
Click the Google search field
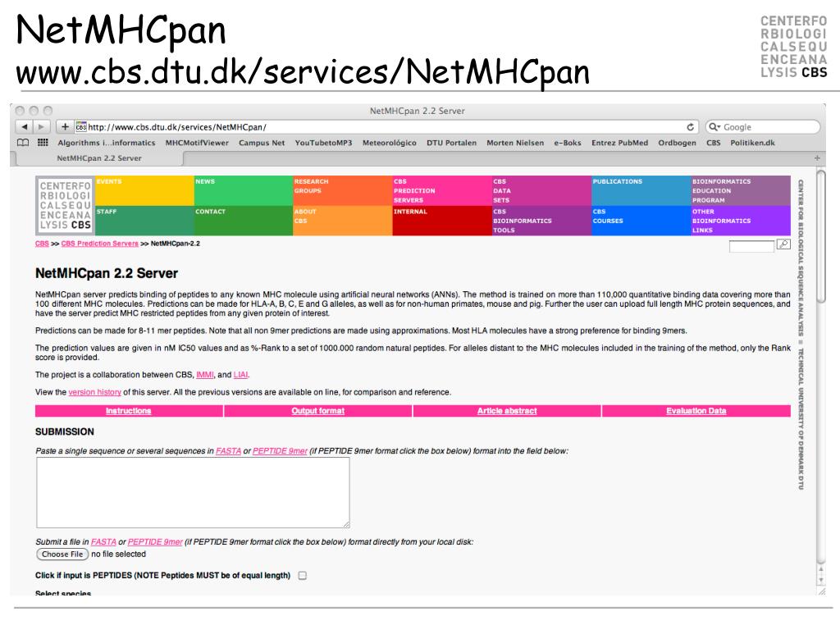click(763, 127)
